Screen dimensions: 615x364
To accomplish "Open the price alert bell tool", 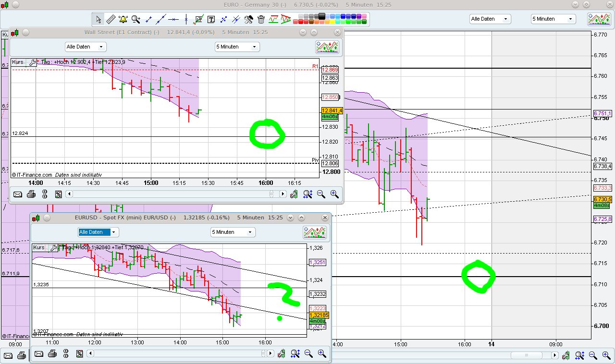I will (x=123, y=20).
